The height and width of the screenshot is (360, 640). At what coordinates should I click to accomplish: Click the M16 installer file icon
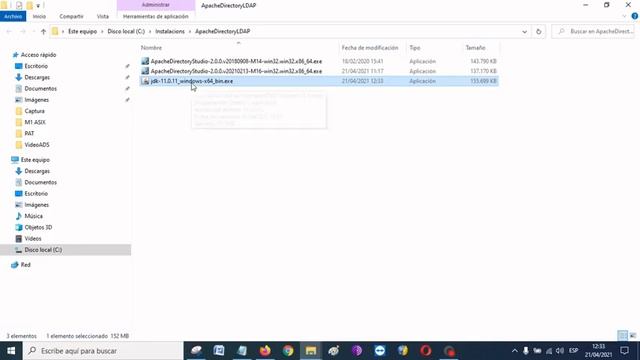tap(145, 71)
